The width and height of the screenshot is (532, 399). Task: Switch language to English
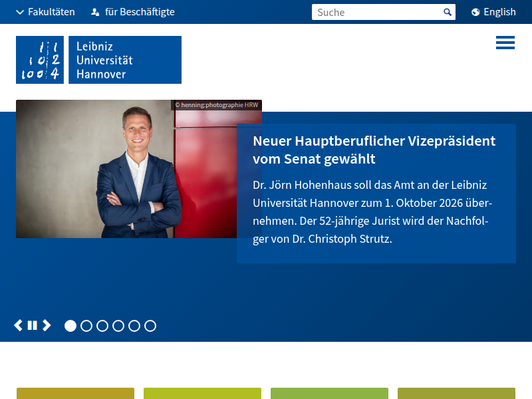(499, 12)
